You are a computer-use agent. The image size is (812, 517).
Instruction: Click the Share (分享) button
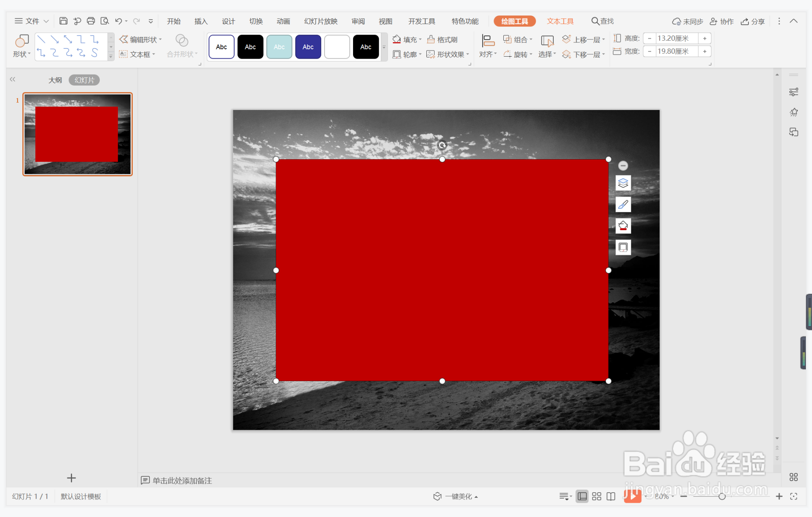point(753,21)
